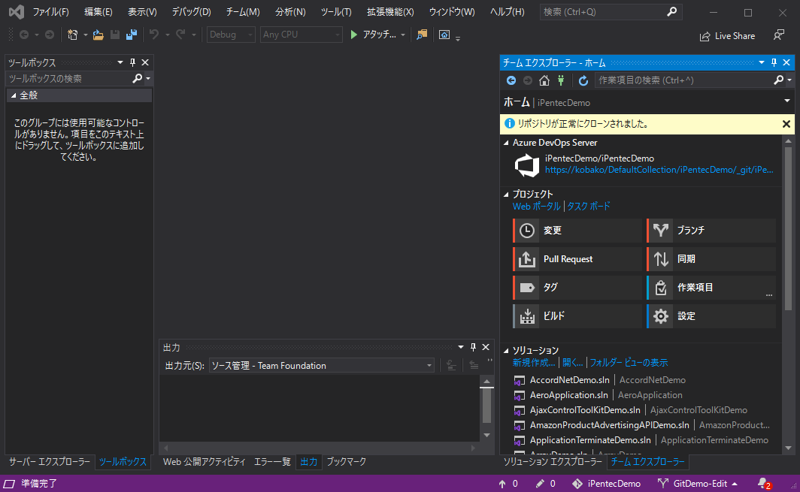Switch to the エラー一覧 tab
This screenshot has width=800, height=492.
coord(272,462)
